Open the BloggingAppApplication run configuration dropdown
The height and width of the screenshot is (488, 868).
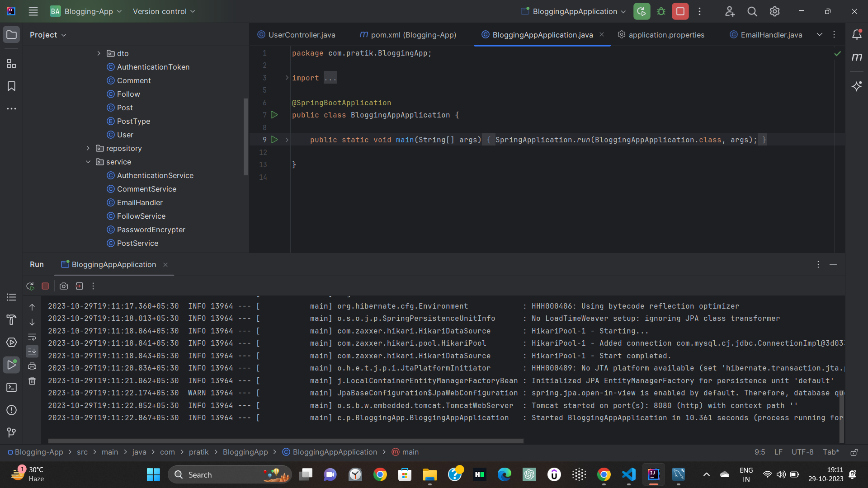click(x=573, y=11)
